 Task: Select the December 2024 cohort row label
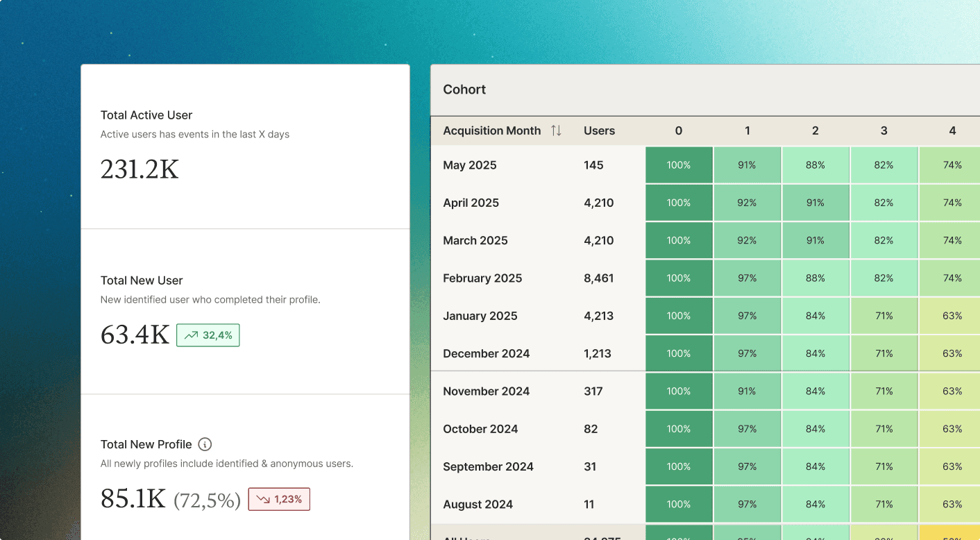pyautogui.click(x=486, y=353)
